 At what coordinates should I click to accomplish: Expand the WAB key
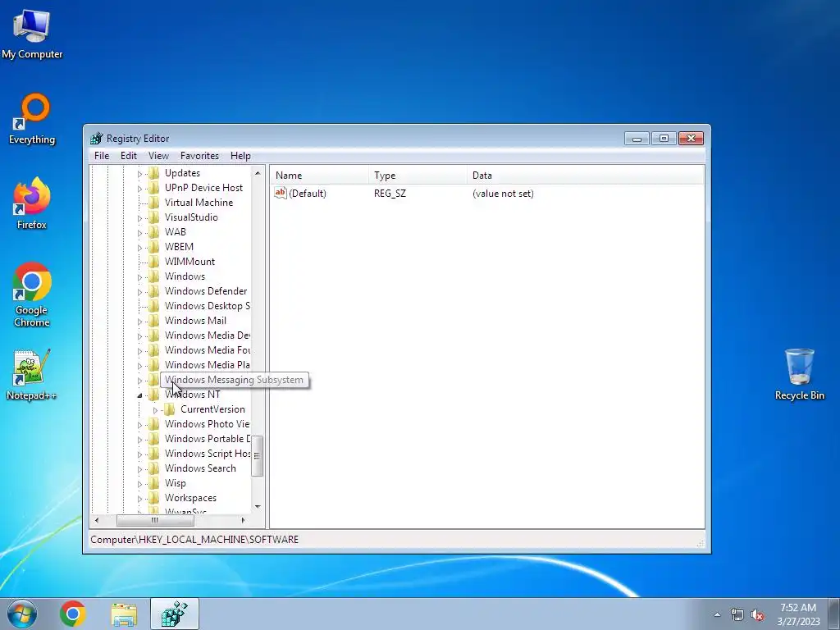139,232
